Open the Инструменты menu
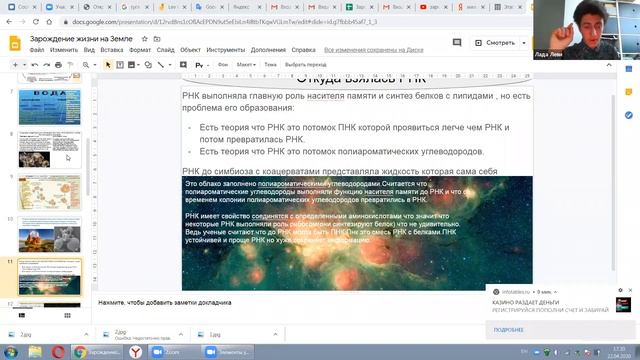The height and width of the screenshot is (360, 640). (226, 50)
